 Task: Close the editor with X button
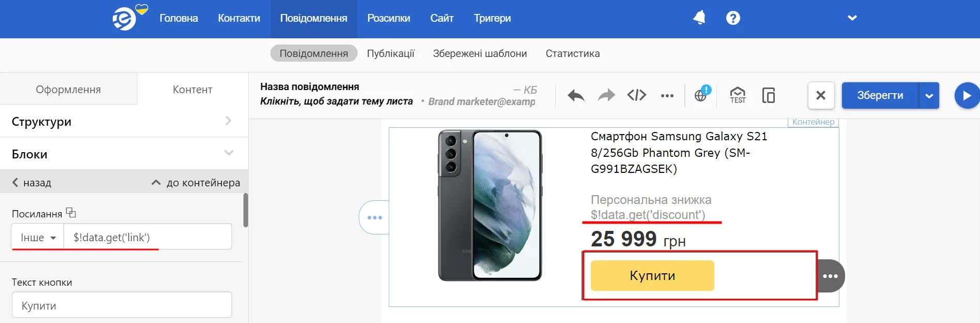821,95
